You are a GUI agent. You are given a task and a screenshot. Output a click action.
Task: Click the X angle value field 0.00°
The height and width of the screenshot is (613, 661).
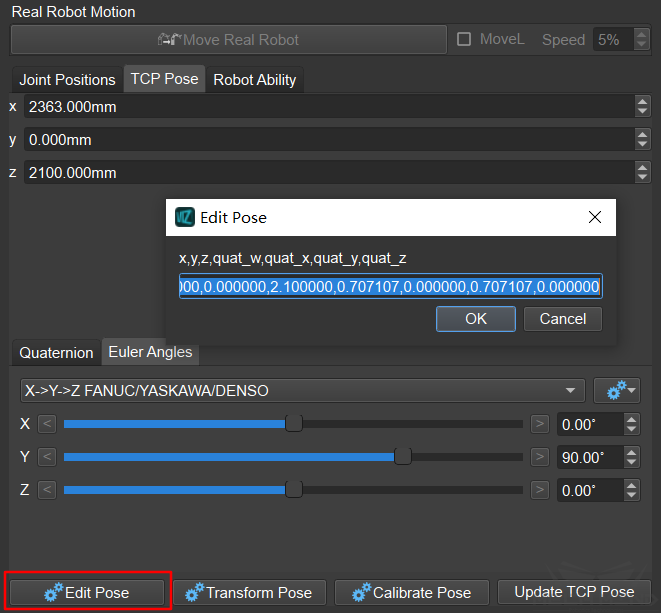point(590,424)
